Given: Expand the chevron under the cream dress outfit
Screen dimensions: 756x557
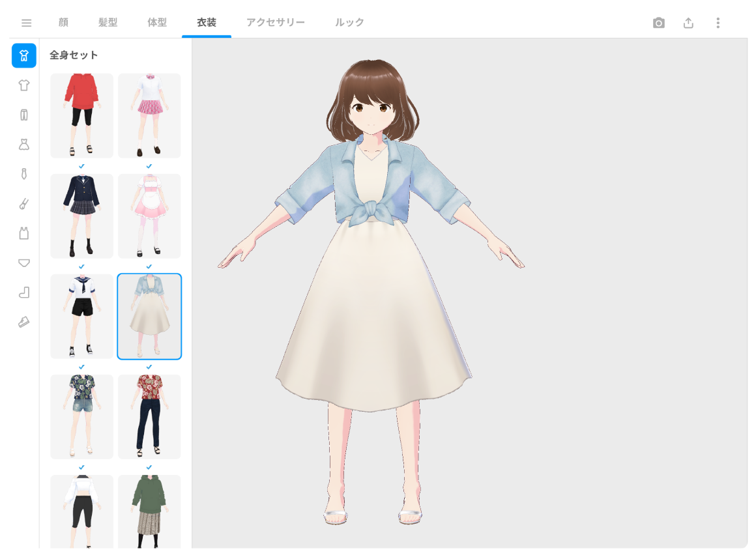Looking at the screenshot, I should pyautogui.click(x=149, y=367).
